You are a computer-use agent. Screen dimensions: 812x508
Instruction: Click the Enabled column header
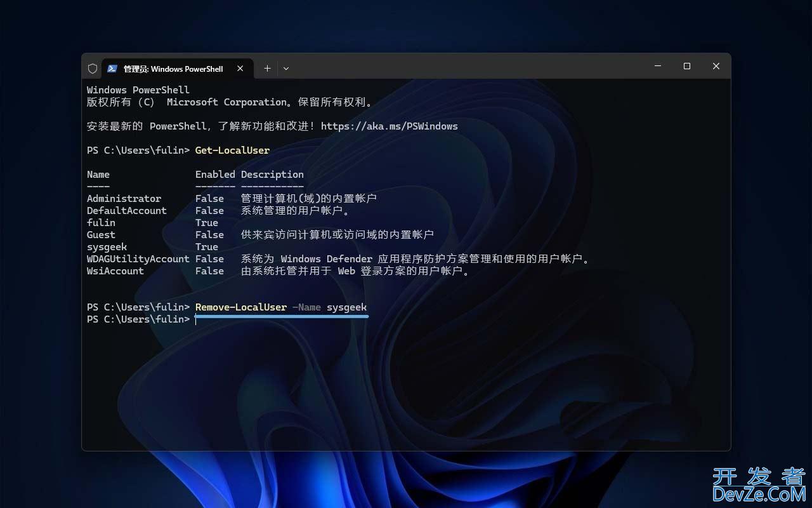click(x=215, y=174)
